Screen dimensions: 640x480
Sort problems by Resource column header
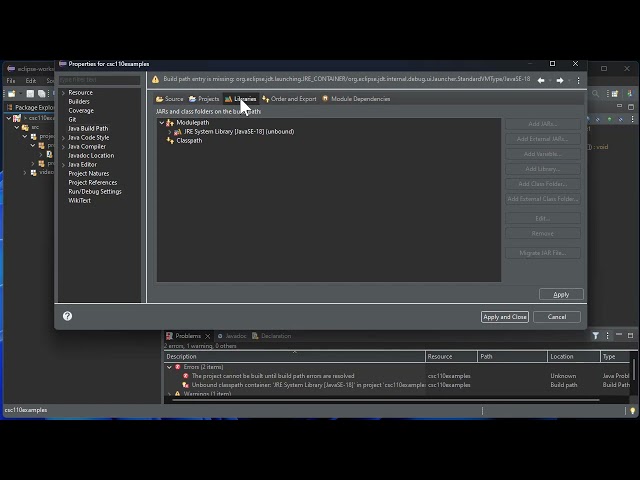coord(451,356)
